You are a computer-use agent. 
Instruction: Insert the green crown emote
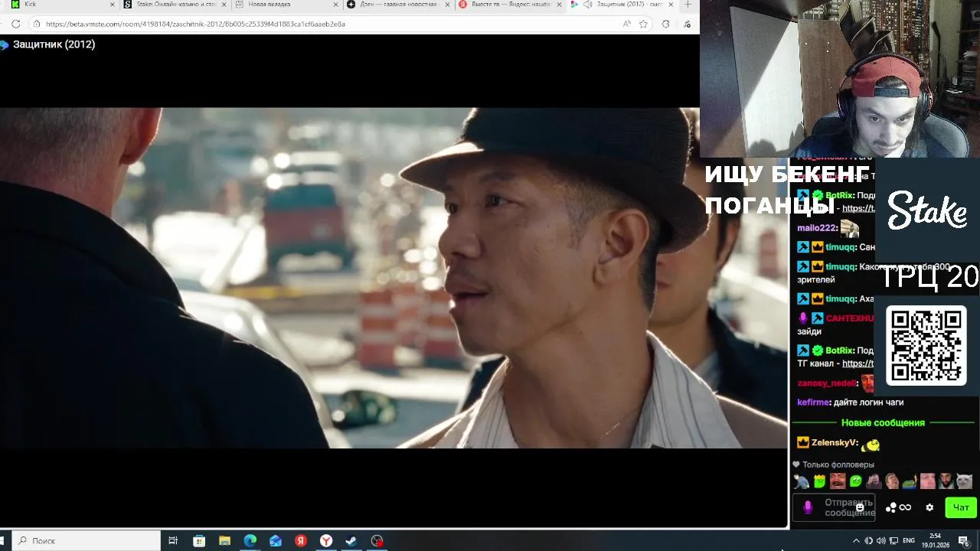[820, 481]
